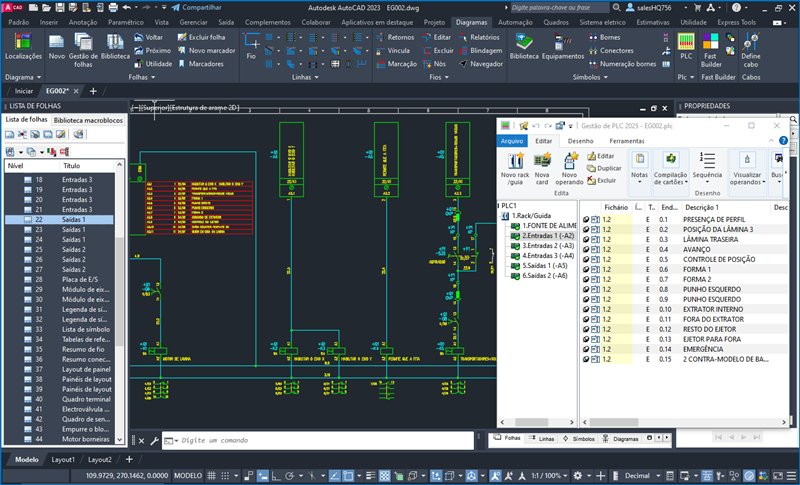Viewport: 800px width, 485px height.
Task: Switch to Biblioteca macroblocos tab
Action: pos(88,120)
